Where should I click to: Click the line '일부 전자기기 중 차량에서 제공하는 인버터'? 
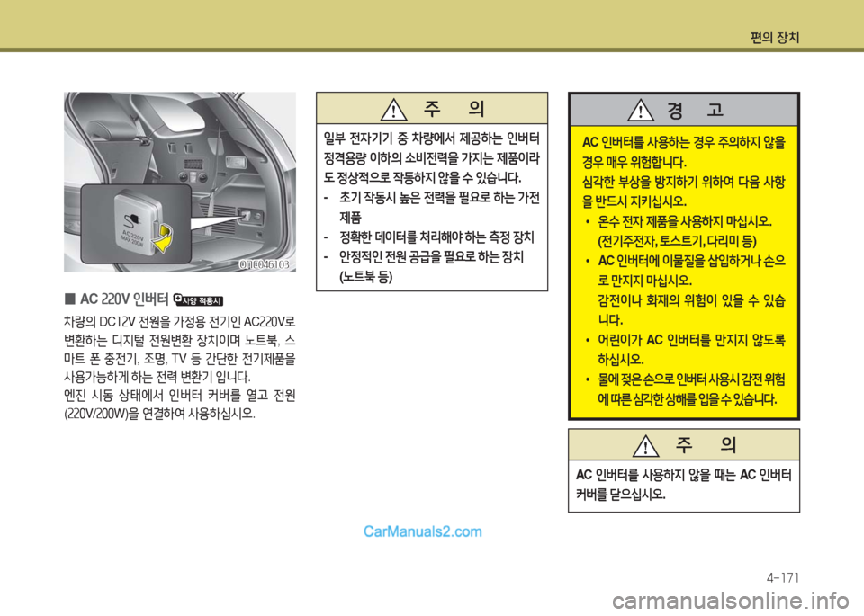pos(432,138)
